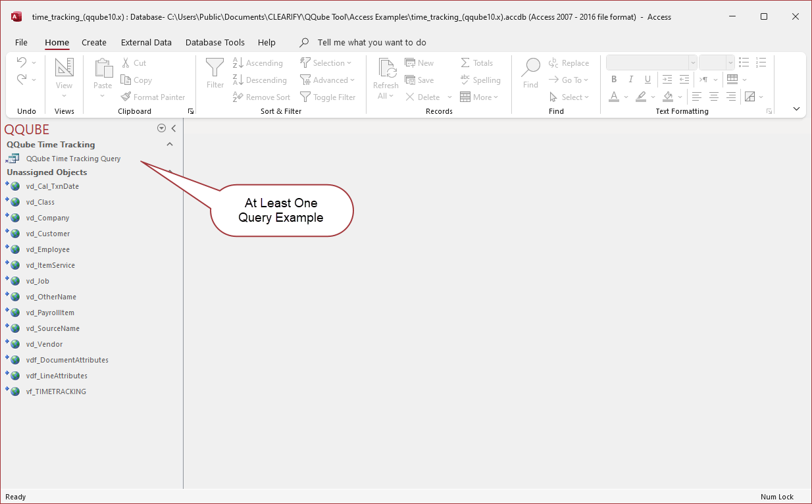The width and height of the screenshot is (812, 504).
Task: Open the Go To dropdown
Action: pyautogui.click(x=569, y=80)
